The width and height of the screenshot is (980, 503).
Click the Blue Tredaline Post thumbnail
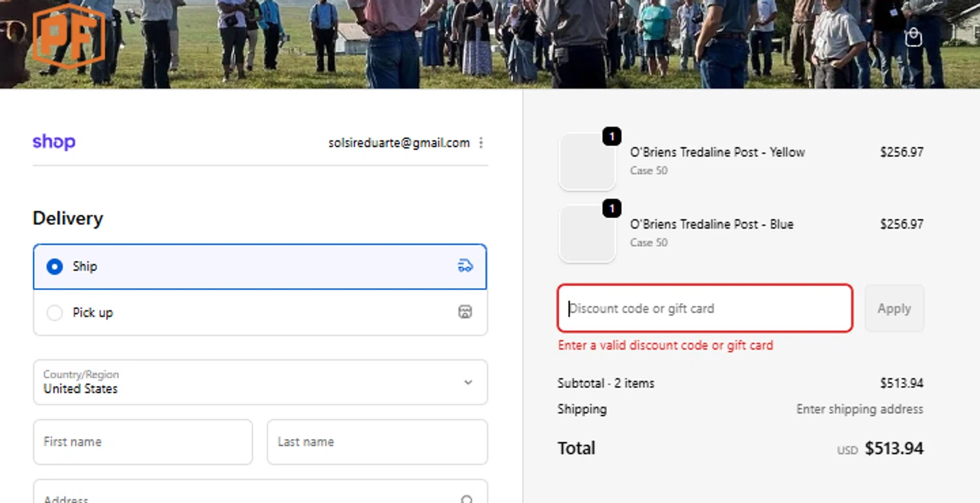(x=587, y=233)
